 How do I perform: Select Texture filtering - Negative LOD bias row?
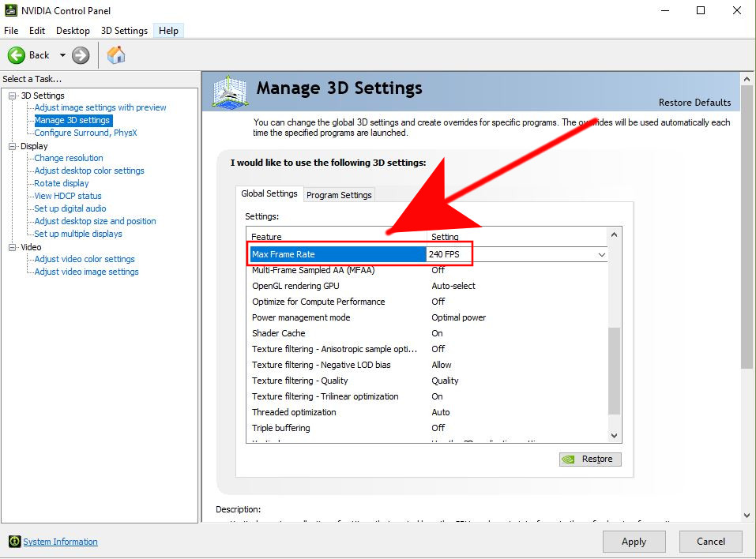(x=429, y=365)
